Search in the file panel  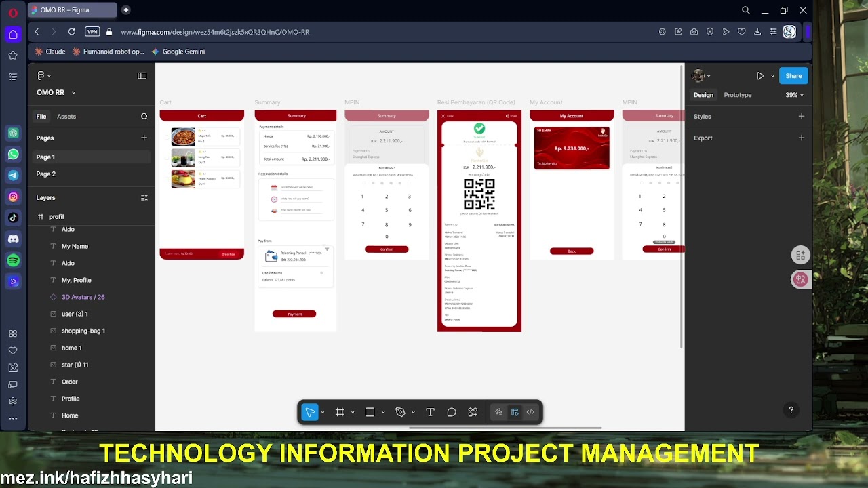tap(144, 117)
